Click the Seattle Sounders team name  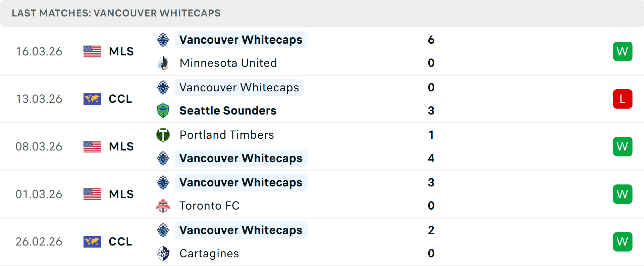coord(228,110)
